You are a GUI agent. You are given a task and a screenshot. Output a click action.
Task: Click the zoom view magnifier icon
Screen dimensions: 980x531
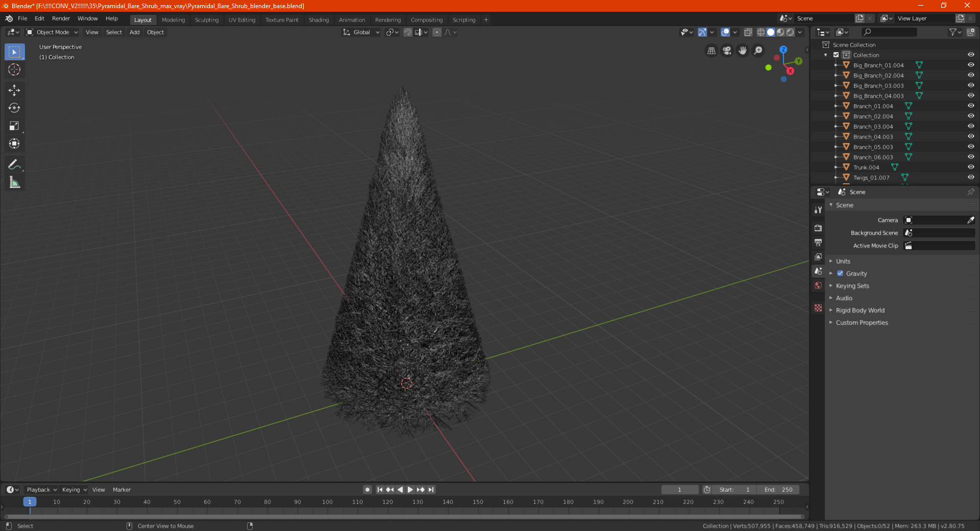click(758, 51)
